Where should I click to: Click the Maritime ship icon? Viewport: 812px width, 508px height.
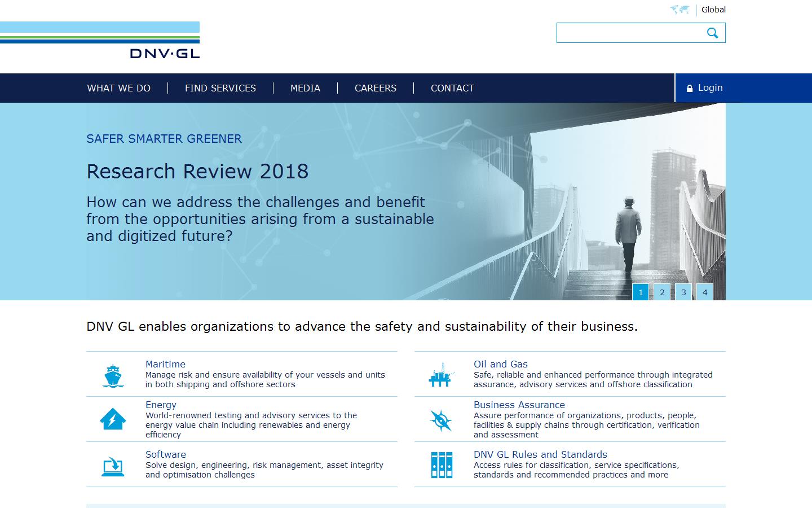(x=113, y=375)
